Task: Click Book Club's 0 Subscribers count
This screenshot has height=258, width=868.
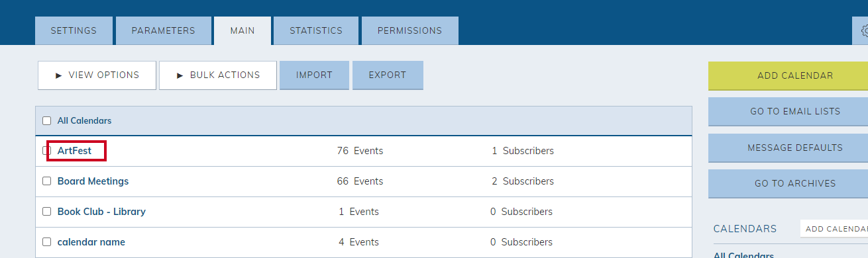Action: click(521, 212)
